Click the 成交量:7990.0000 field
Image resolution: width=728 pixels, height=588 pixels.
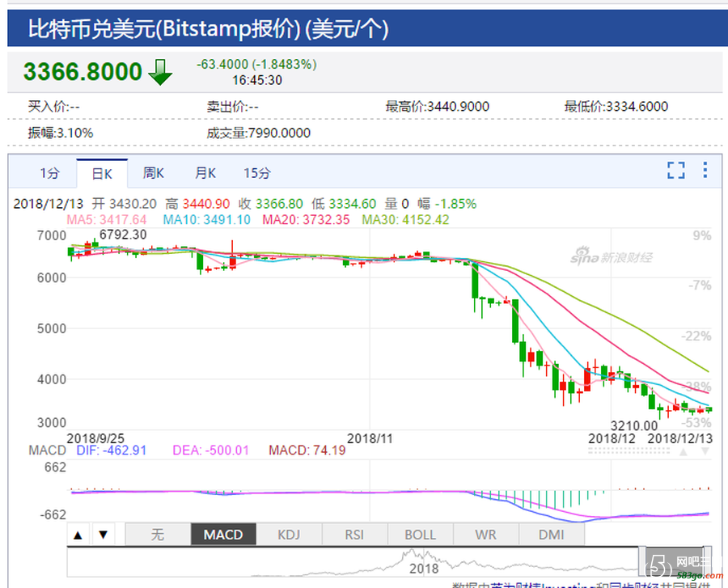point(259,133)
